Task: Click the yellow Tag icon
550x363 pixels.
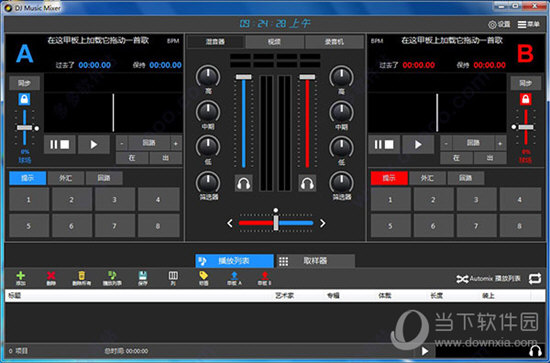Action: (x=203, y=278)
